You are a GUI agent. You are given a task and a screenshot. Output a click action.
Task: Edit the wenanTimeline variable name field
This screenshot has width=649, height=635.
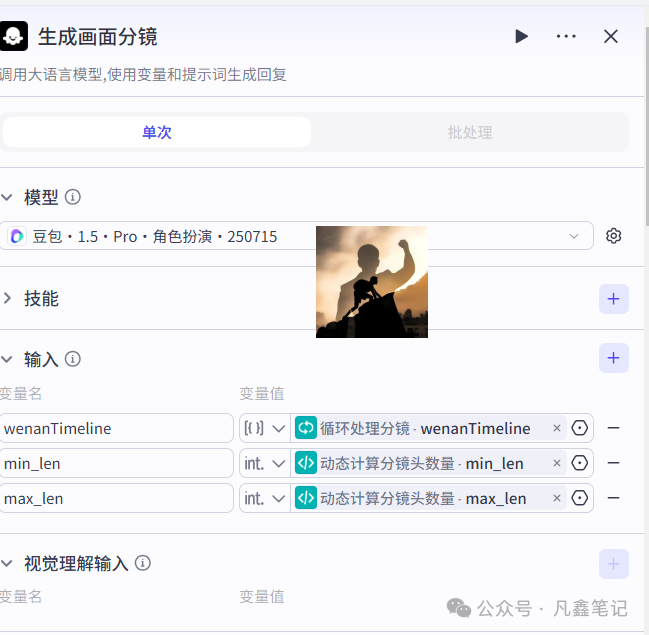(116, 428)
